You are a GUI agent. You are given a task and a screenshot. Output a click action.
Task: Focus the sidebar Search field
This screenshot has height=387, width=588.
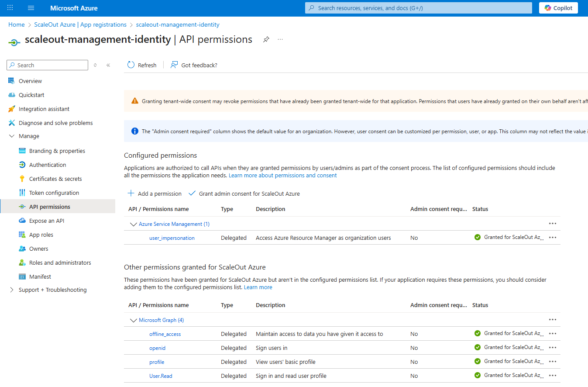48,65
